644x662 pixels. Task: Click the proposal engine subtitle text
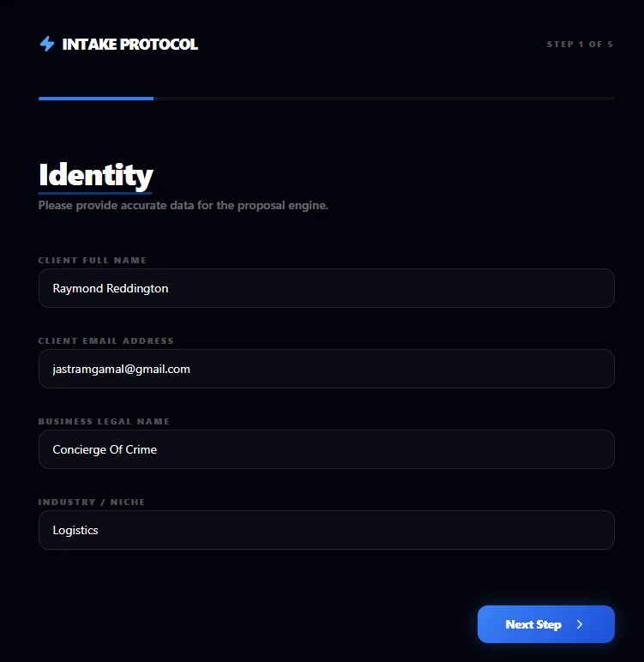coord(184,206)
